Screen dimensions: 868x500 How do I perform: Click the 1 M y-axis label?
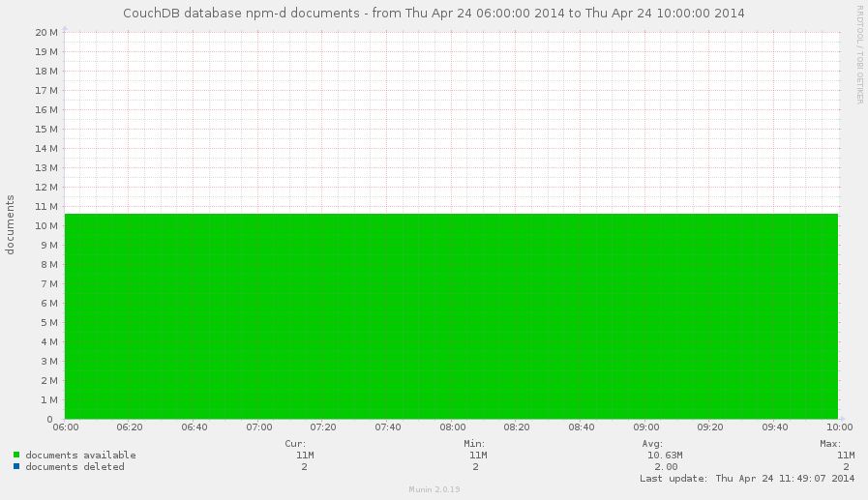point(49,399)
